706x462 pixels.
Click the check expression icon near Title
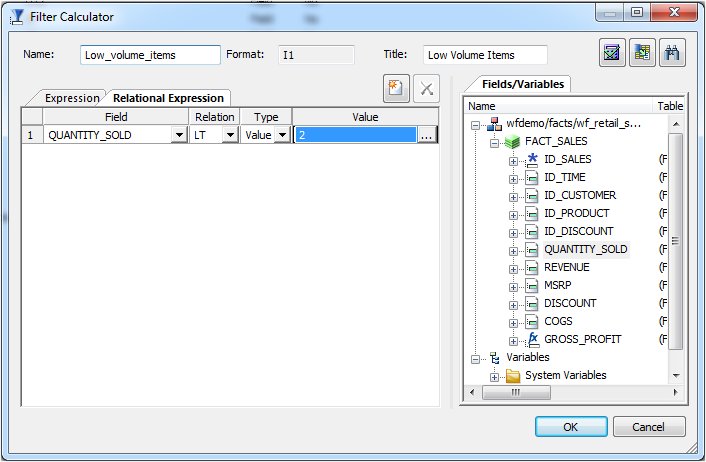(x=612, y=53)
